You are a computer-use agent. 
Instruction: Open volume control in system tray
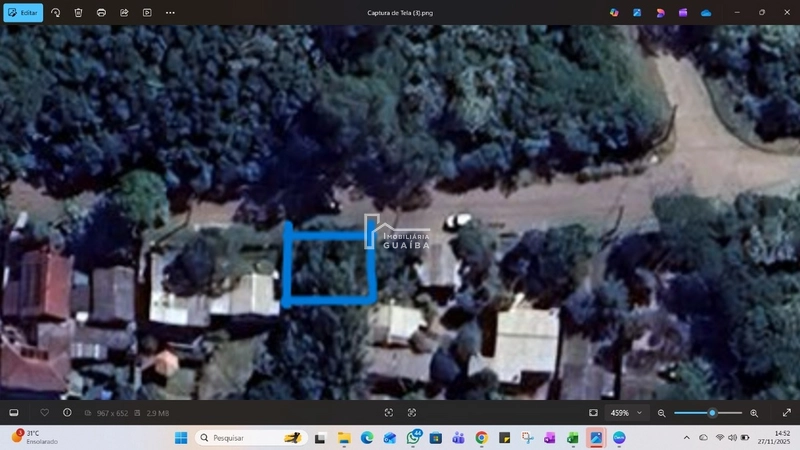click(732, 438)
